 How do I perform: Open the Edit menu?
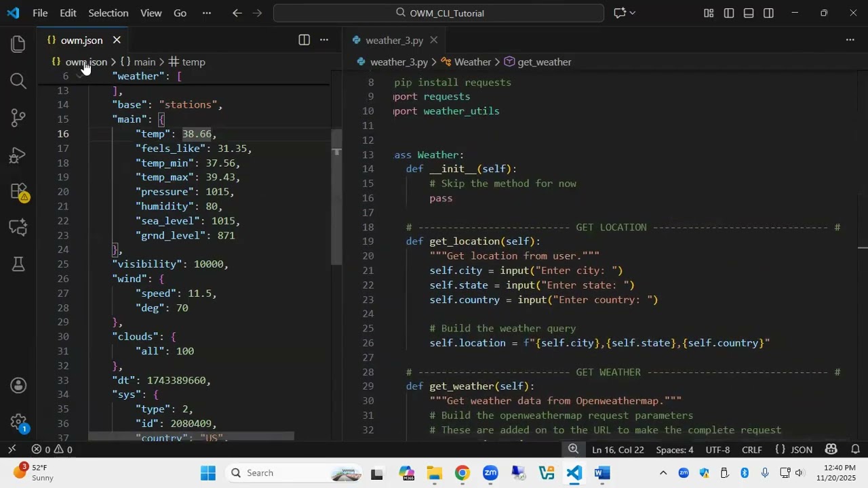coord(68,13)
